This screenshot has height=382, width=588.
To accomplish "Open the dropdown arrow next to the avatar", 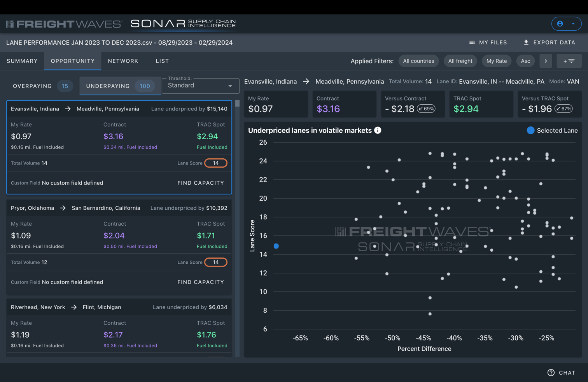I will (x=572, y=24).
